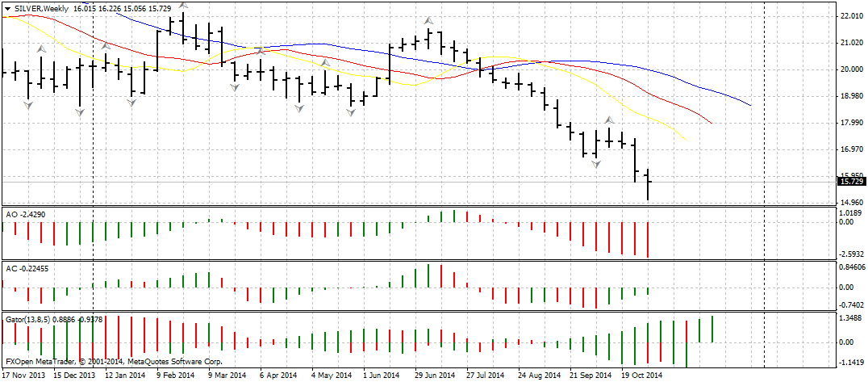Screen dimensions: 868x382
Task: Click the down fractal arrow below the late May 2014 low
Action: coord(352,113)
